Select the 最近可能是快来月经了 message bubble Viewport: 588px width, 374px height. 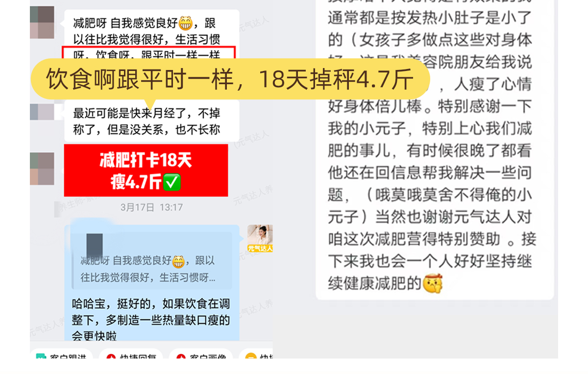[152, 121]
